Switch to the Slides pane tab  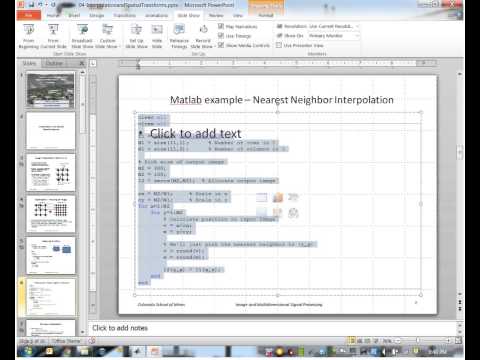[x=29, y=63]
